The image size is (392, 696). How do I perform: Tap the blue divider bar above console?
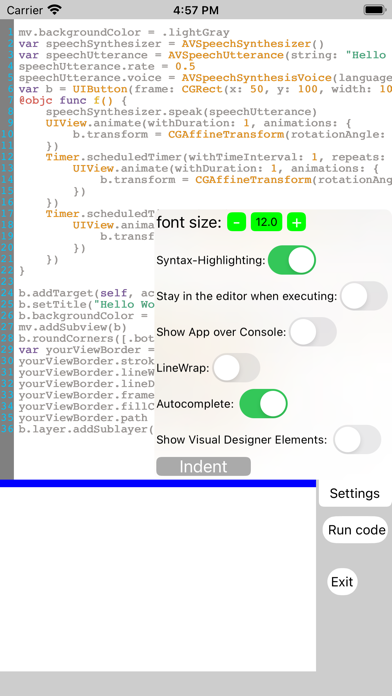tap(158, 483)
